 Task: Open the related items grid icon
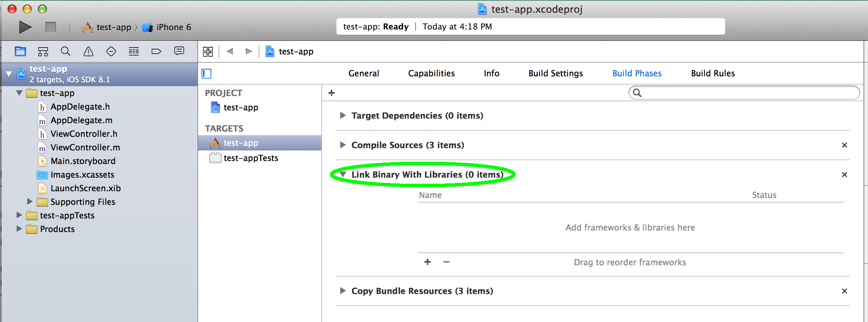tap(208, 51)
